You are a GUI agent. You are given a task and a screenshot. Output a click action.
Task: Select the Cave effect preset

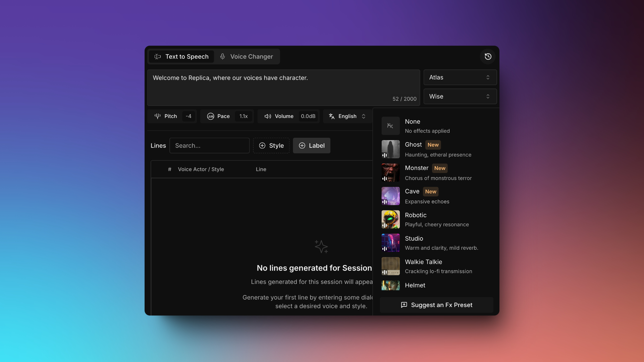[x=436, y=196]
